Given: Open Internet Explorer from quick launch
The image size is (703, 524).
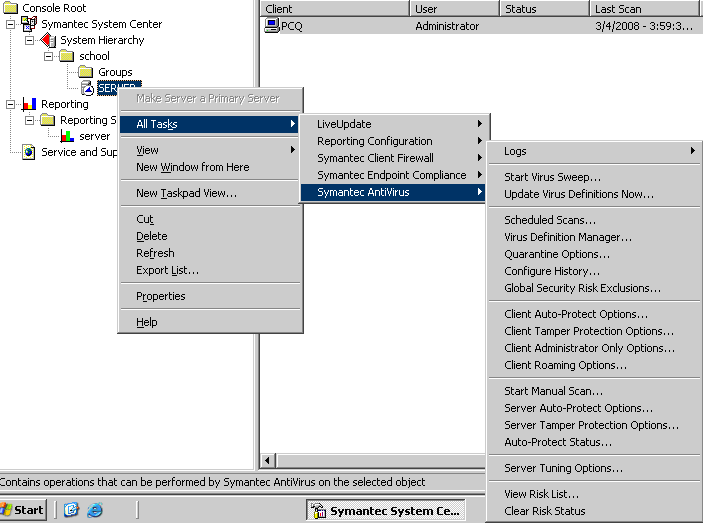Looking at the screenshot, I should [x=95, y=510].
